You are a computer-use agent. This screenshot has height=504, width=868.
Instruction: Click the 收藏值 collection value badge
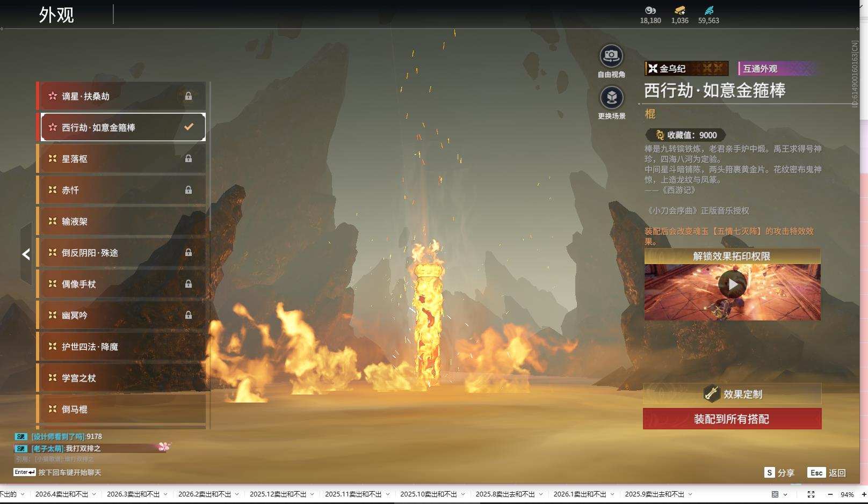[686, 135]
